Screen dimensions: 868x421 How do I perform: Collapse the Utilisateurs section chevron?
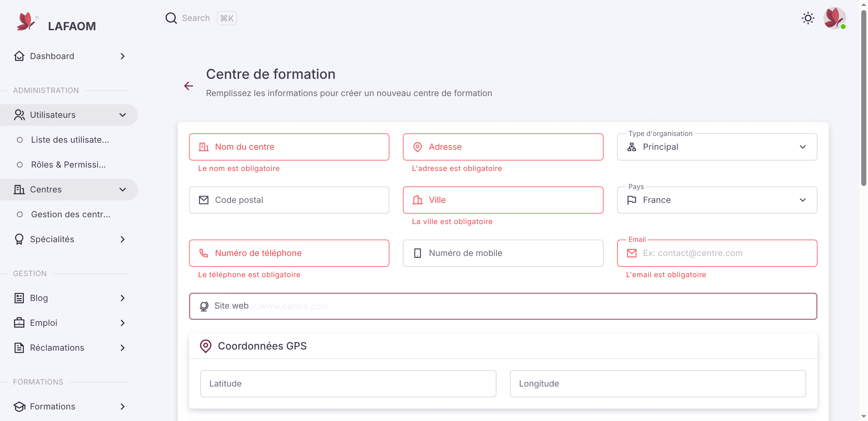coord(123,115)
